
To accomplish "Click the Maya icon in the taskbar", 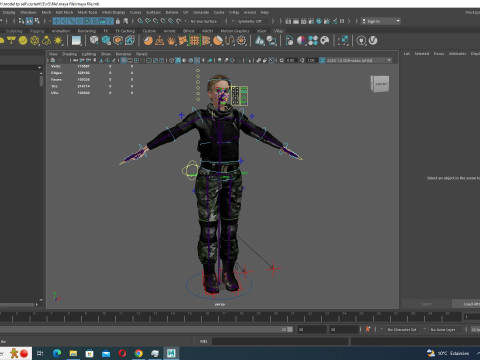I will [x=171, y=353].
